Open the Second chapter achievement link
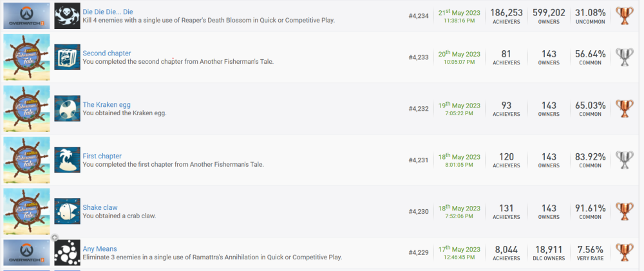Viewport: 644px width, 271px height. coord(107,53)
